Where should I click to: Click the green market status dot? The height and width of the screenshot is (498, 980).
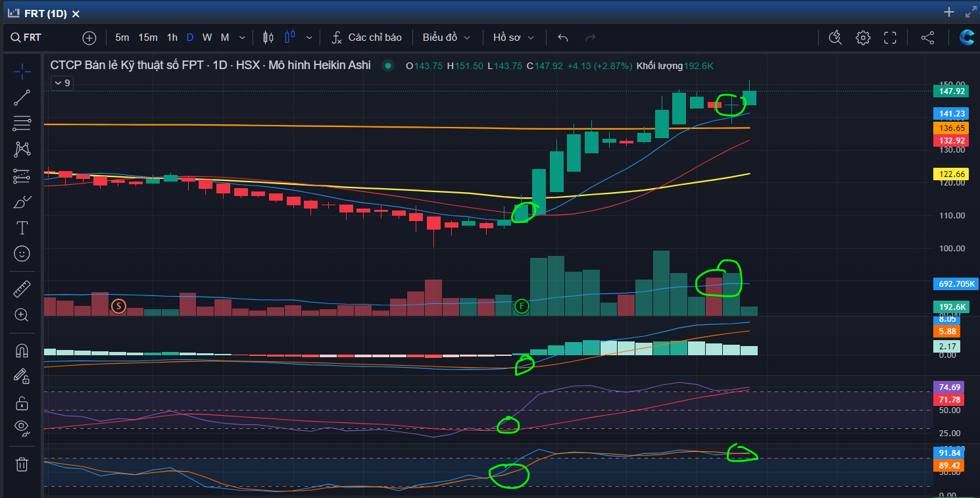click(388, 65)
